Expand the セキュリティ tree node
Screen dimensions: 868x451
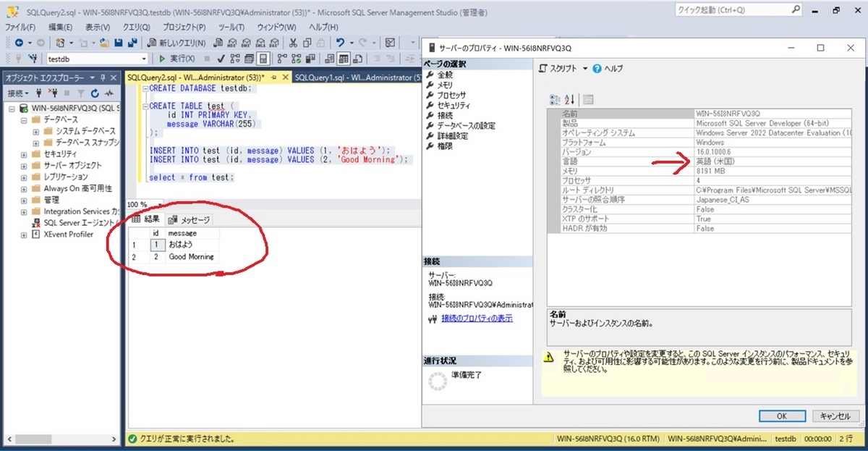tap(24, 154)
